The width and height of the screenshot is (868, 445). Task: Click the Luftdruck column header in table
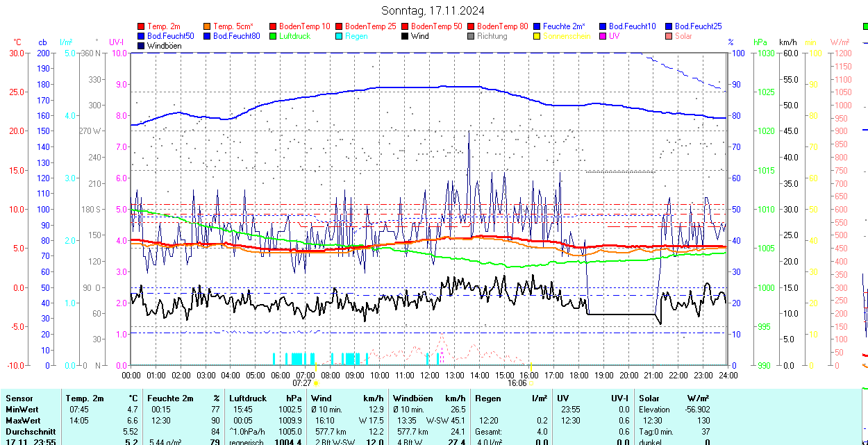coord(248,398)
